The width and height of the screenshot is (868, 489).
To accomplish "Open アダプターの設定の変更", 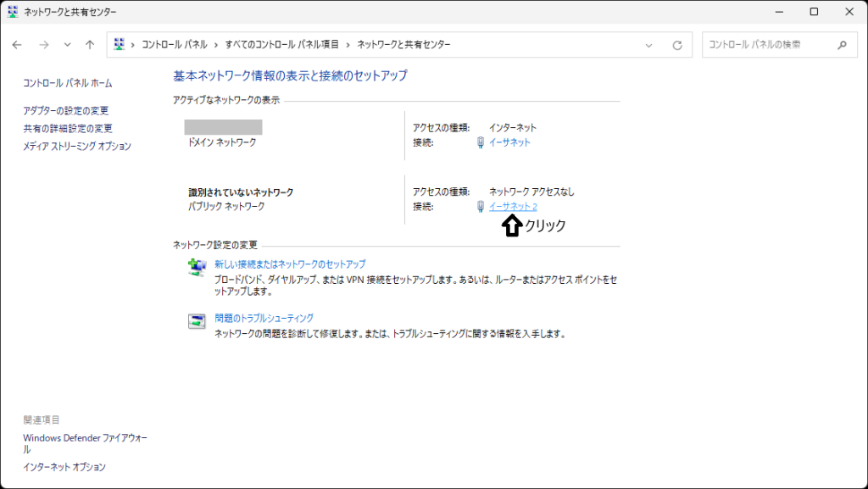I will (x=66, y=111).
